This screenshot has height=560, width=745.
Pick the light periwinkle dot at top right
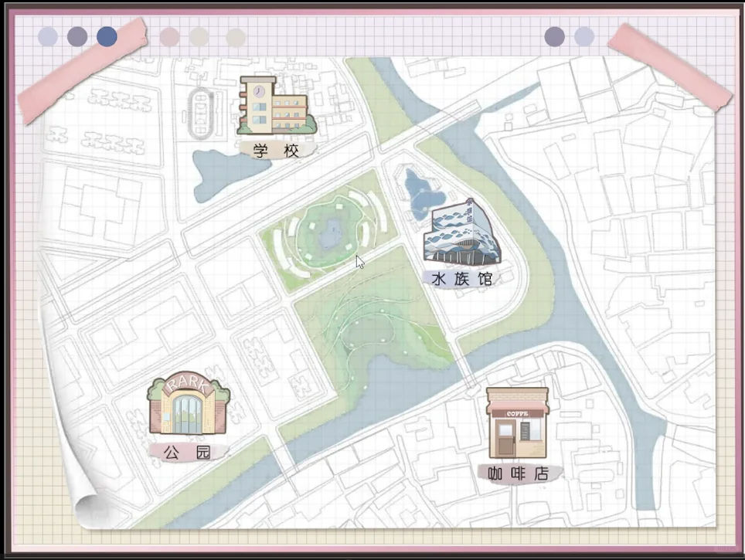[x=584, y=36]
